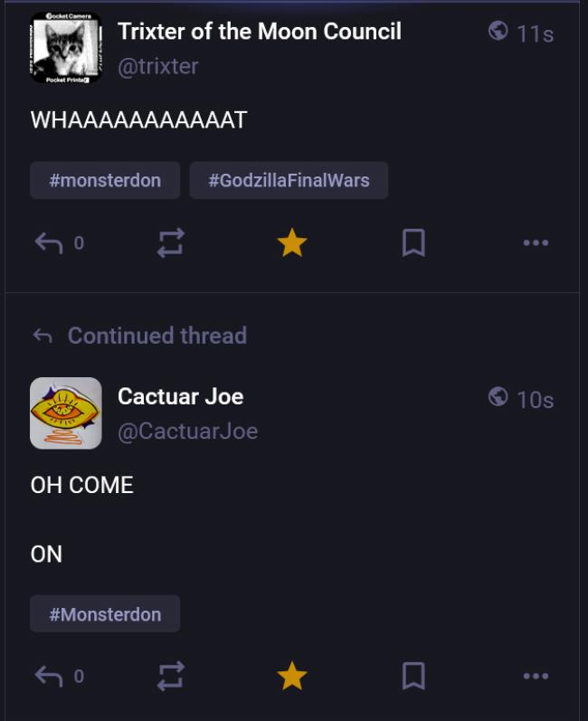Boost Trixter of the Moon Council's post

point(170,242)
